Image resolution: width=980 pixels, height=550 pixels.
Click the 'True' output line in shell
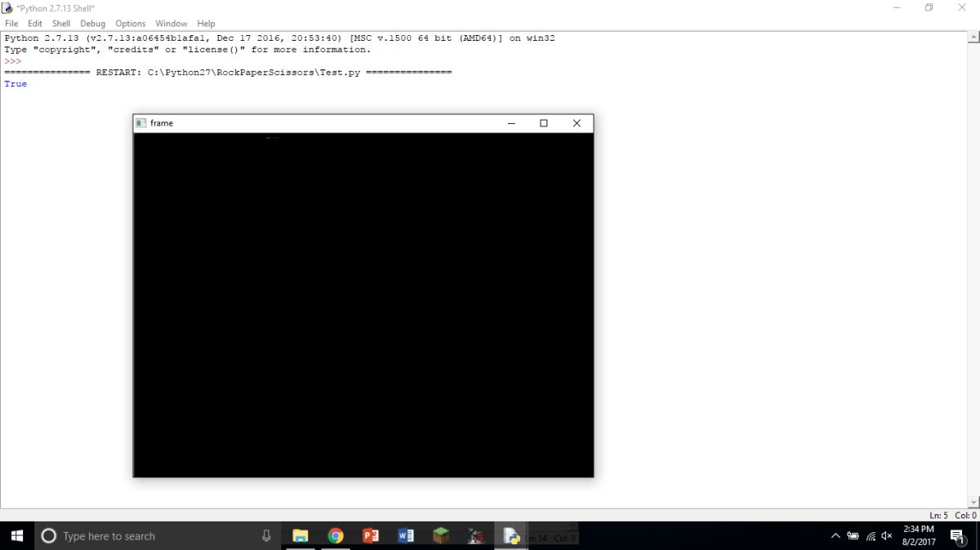tap(16, 84)
